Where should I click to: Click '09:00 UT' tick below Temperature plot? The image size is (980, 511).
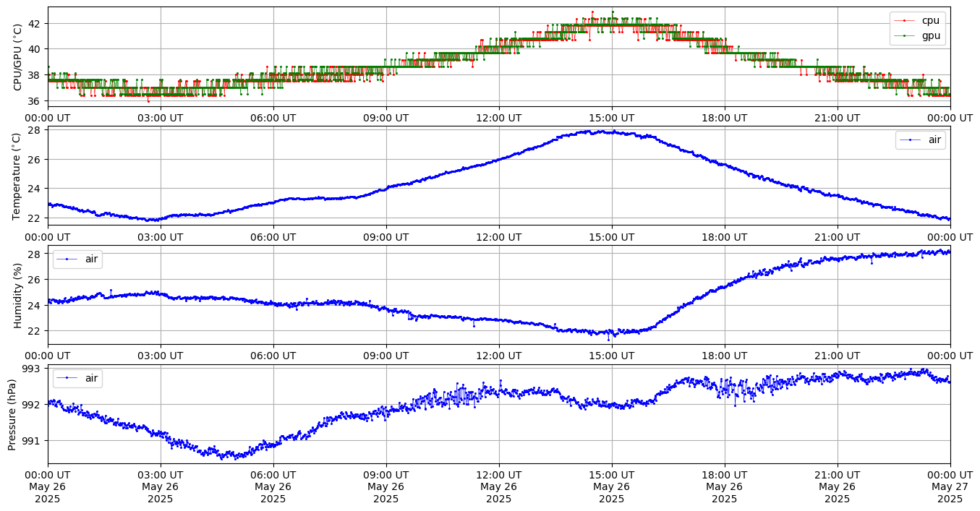point(386,237)
